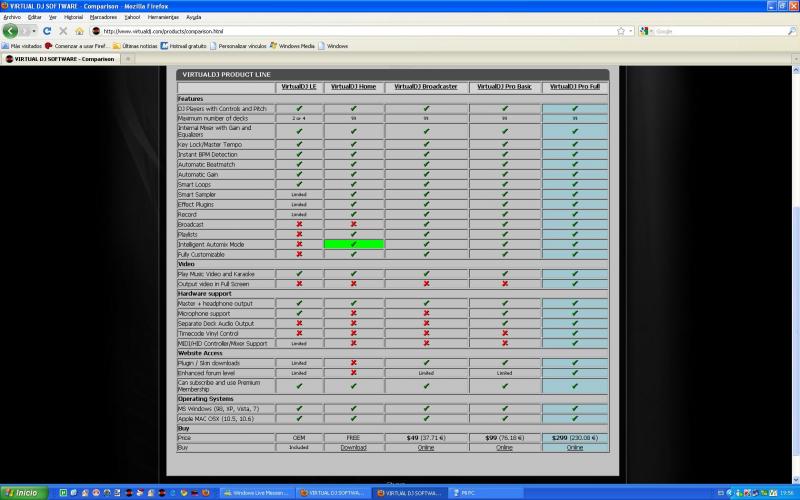Open the Personalizar vínculos bookmark
800x500 pixels.
pyautogui.click(x=238, y=46)
